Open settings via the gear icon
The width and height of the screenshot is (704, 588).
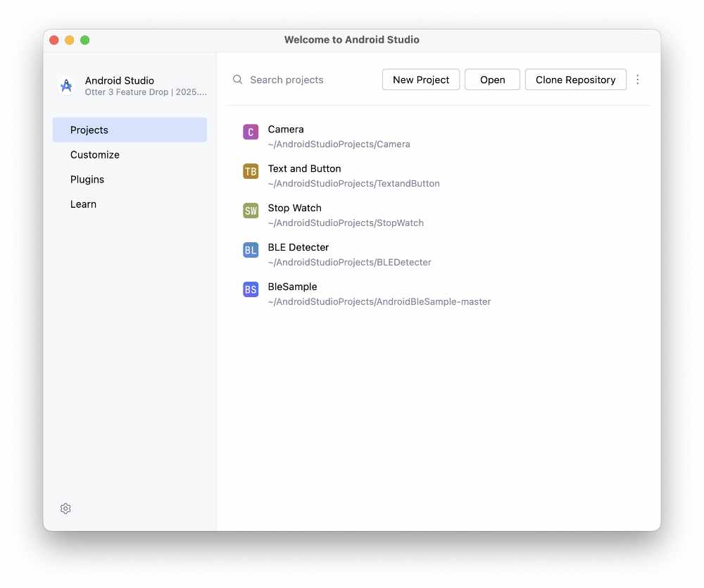click(x=65, y=508)
